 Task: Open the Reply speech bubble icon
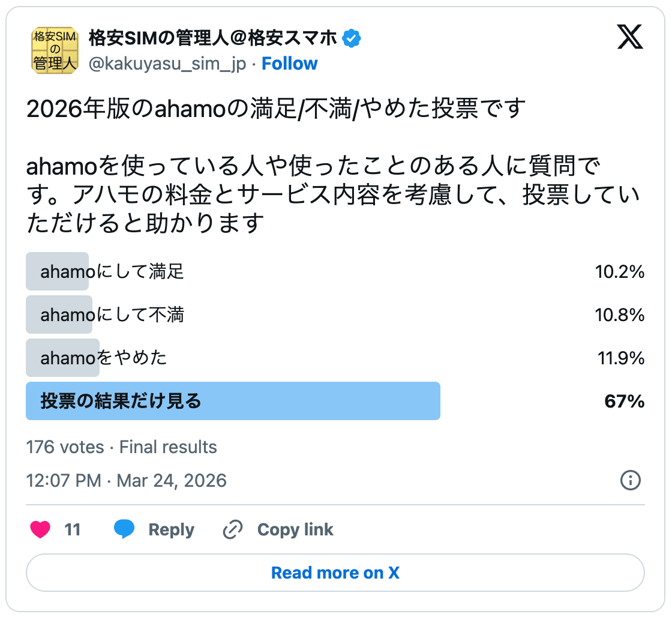pos(125,529)
